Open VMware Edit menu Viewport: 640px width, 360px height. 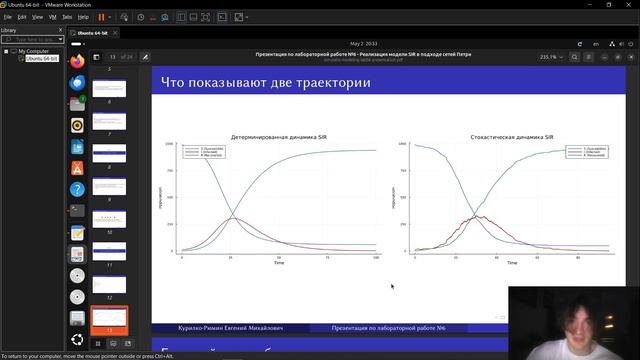coord(22,17)
